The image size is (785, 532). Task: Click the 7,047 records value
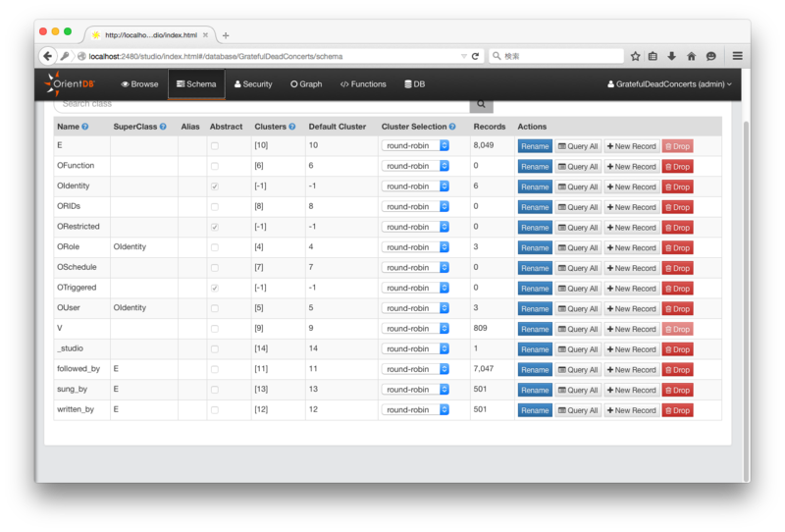[x=484, y=369]
